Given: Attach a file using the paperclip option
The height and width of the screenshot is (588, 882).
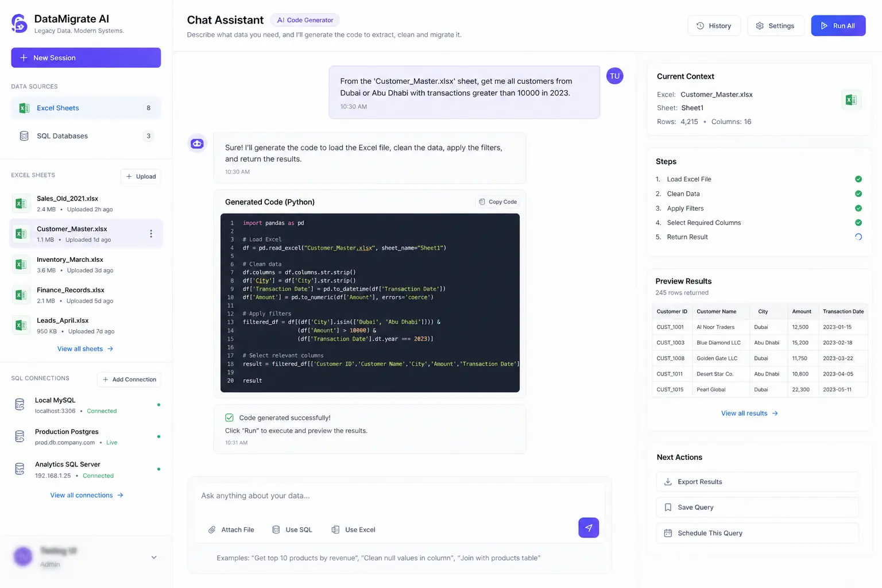Looking at the screenshot, I should click(x=231, y=529).
